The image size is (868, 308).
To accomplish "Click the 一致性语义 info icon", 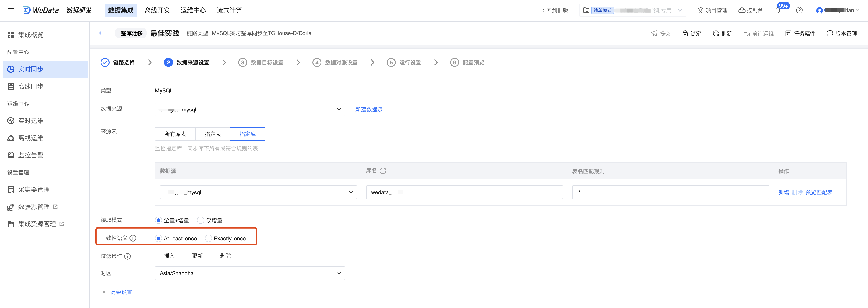I will pos(133,238).
